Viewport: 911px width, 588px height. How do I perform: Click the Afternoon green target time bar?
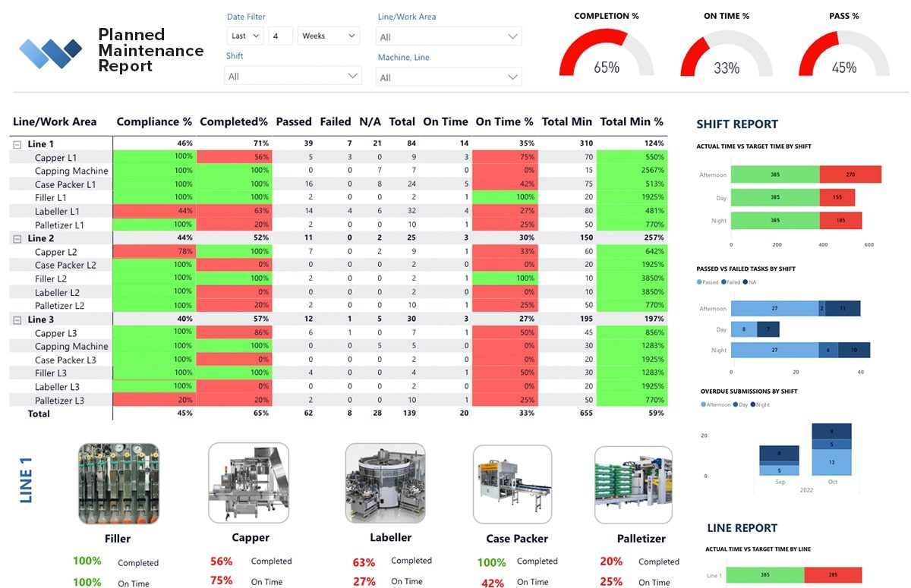click(x=775, y=175)
